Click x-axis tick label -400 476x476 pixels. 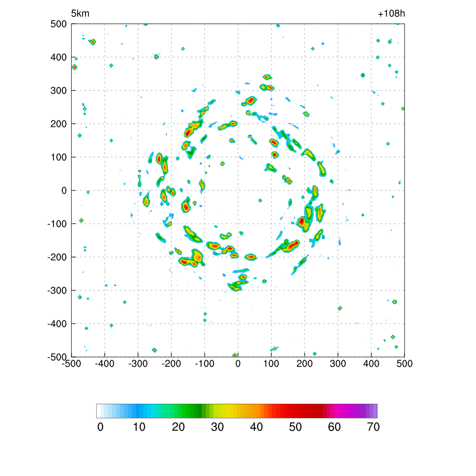click(x=105, y=364)
